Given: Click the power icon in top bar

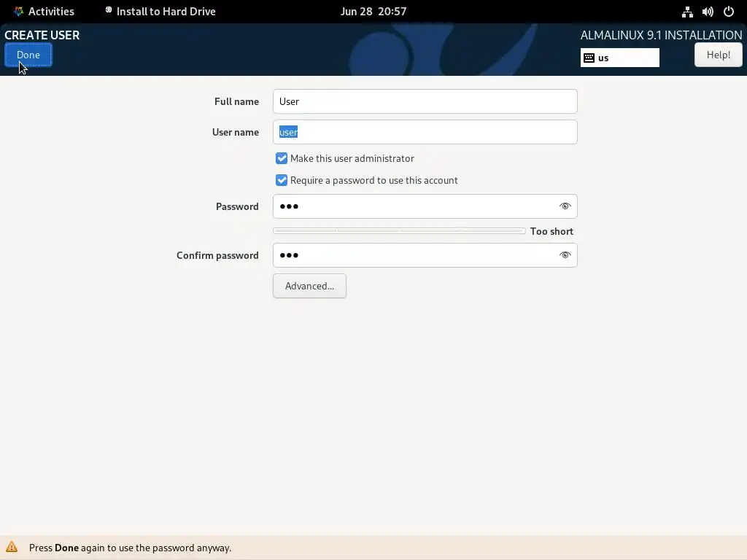Looking at the screenshot, I should [729, 12].
